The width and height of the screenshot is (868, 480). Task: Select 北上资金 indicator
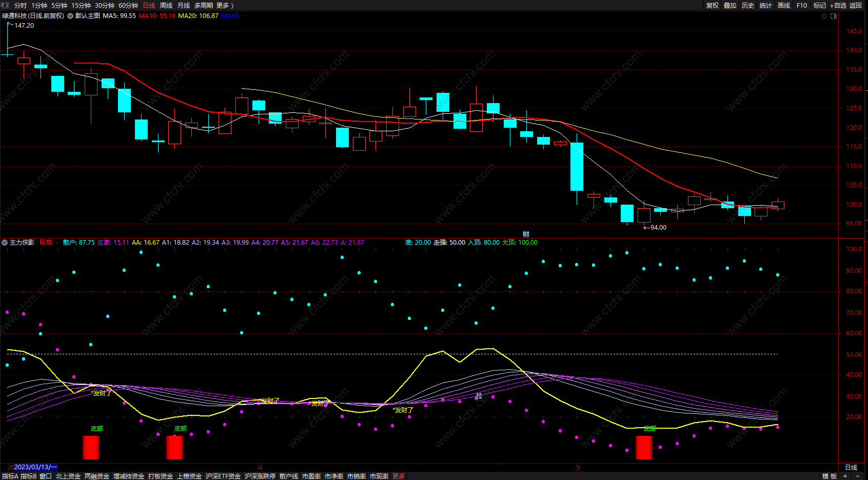68,476
